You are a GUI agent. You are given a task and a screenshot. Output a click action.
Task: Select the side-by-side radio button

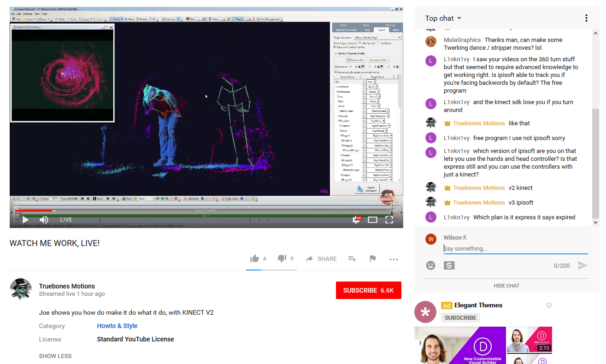pyautogui.click(x=360, y=43)
